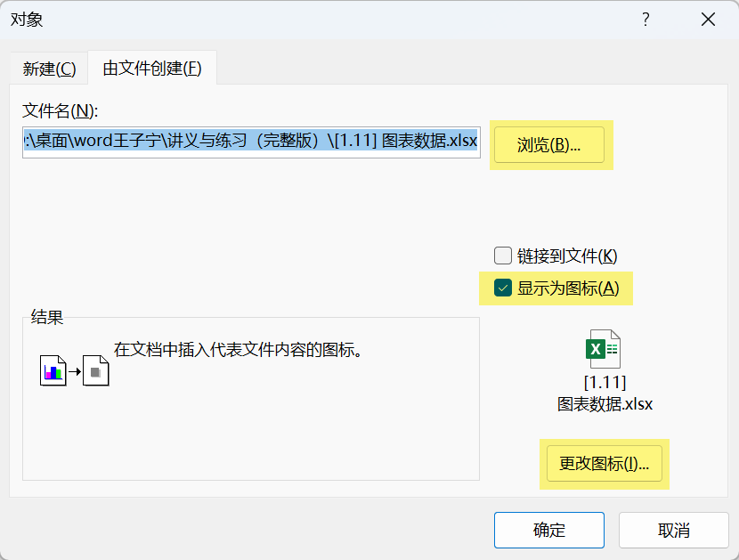Click the Excel file icon preview
The width and height of the screenshot is (739, 560).
[604, 349]
